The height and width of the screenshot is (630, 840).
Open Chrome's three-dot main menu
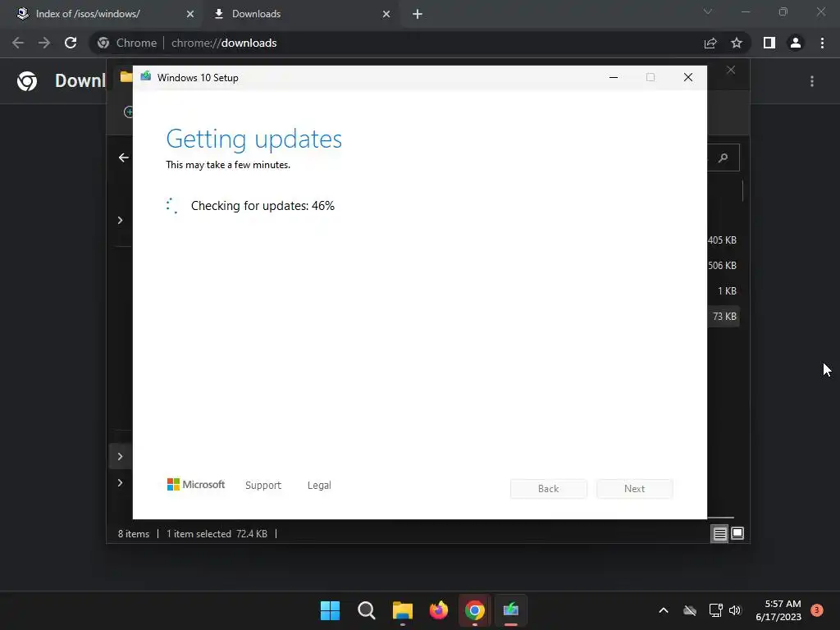[x=822, y=43]
